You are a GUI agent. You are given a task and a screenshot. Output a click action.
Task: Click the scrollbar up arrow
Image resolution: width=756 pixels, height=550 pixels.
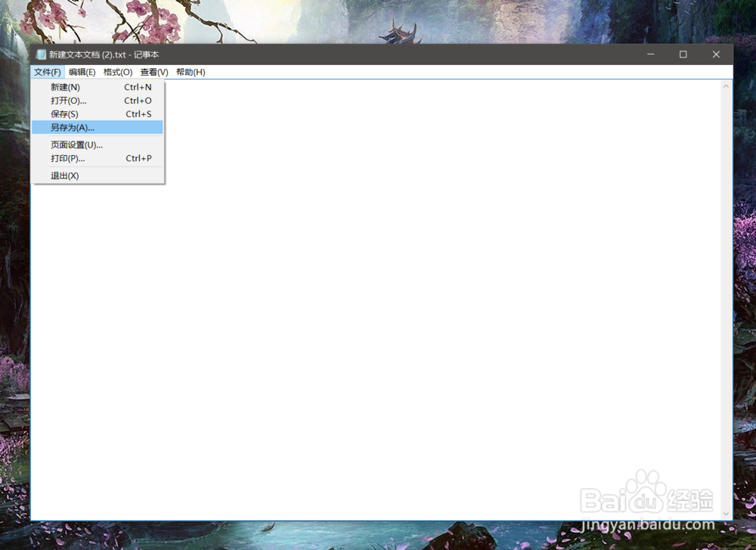726,86
